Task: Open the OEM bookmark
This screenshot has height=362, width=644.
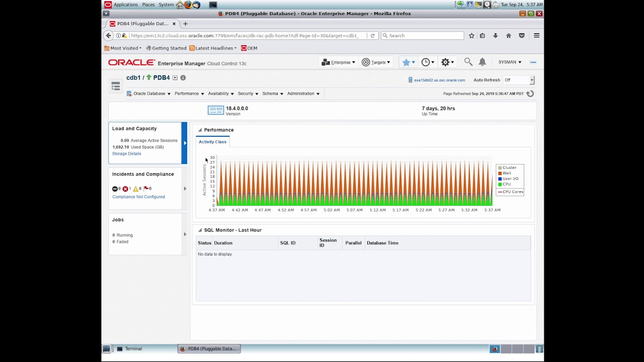Action: pyautogui.click(x=249, y=48)
